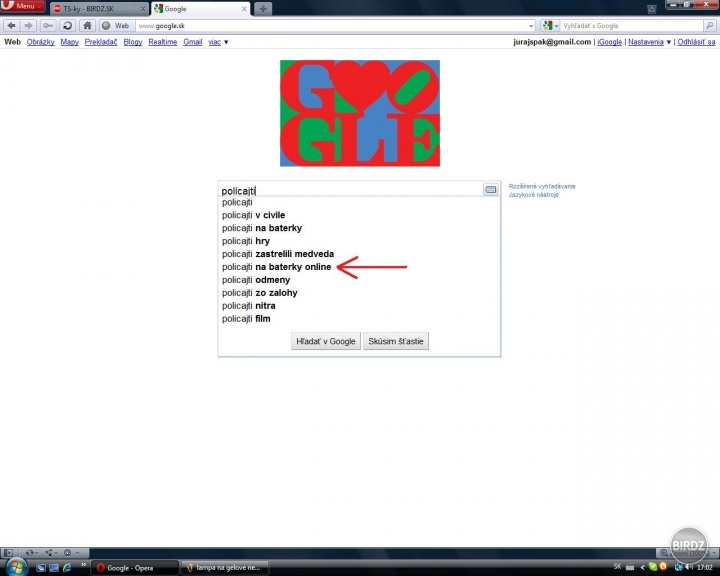Open Opera Turbo icon in status bar
The width and height of the screenshot is (720, 576).
[70, 553]
